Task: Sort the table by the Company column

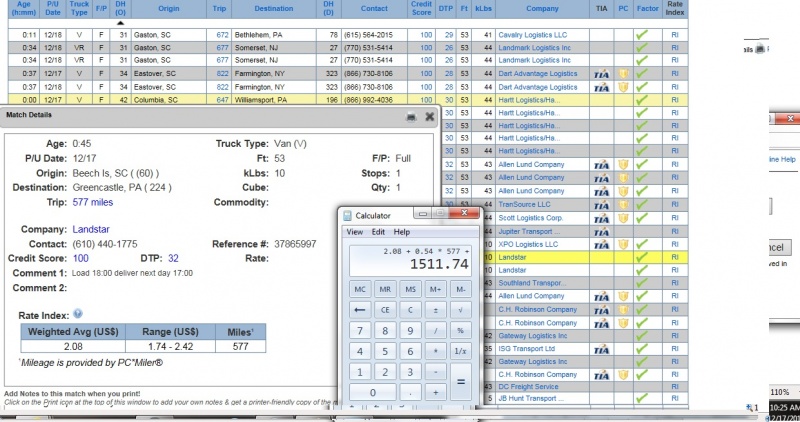Action: pyautogui.click(x=542, y=8)
